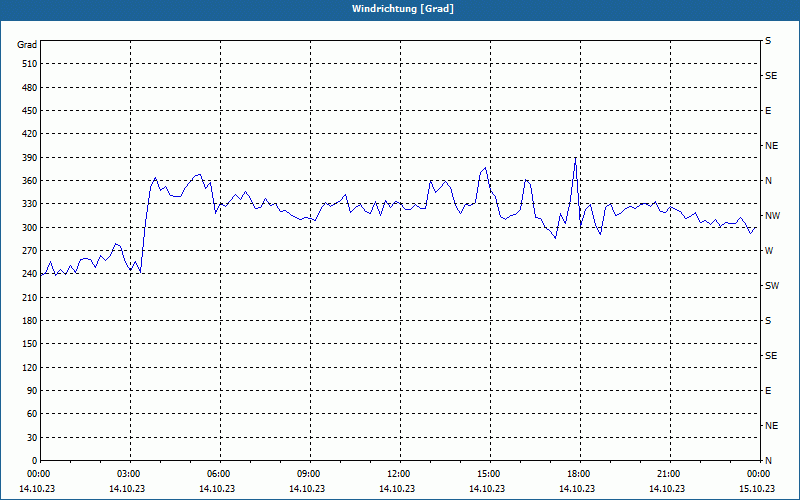Image resolution: width=800 pixels, height=500 pixels.
Task: Click the 06:00 time label
Action: (218, 474)
